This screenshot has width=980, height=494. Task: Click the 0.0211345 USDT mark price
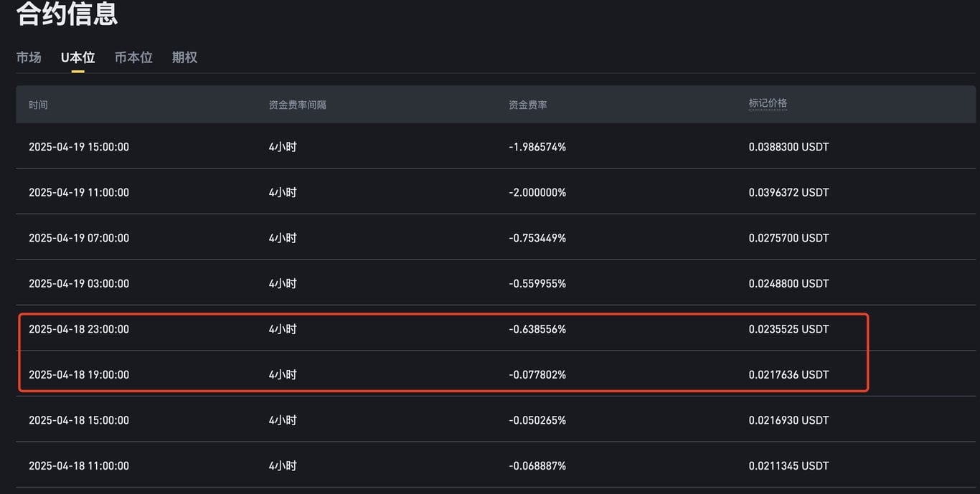click(x=789, y=465)
